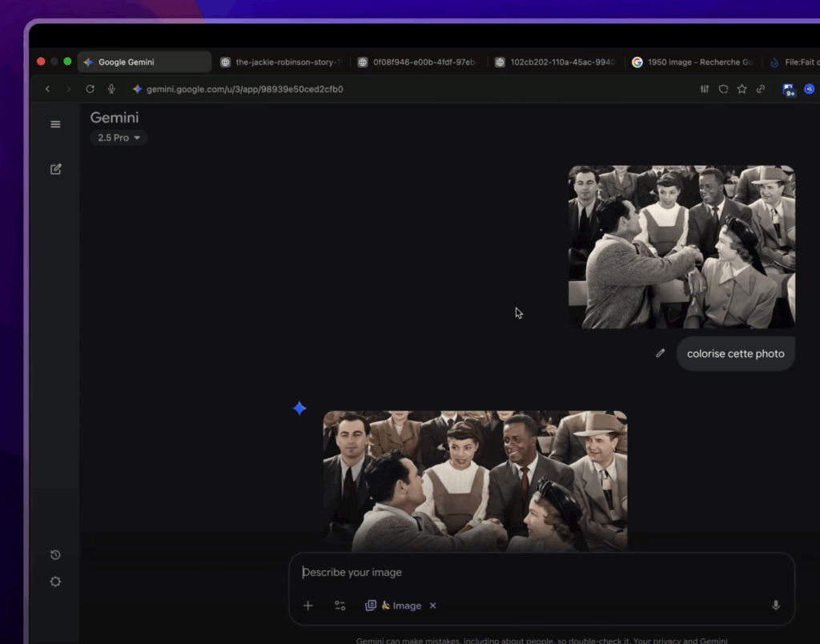Edit the prompt using the pencil icon

click(660, 353)
